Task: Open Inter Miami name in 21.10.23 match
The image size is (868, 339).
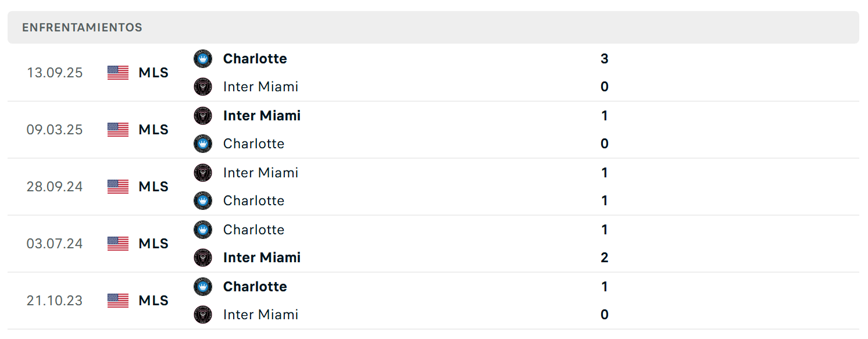Action: (260, 315)
